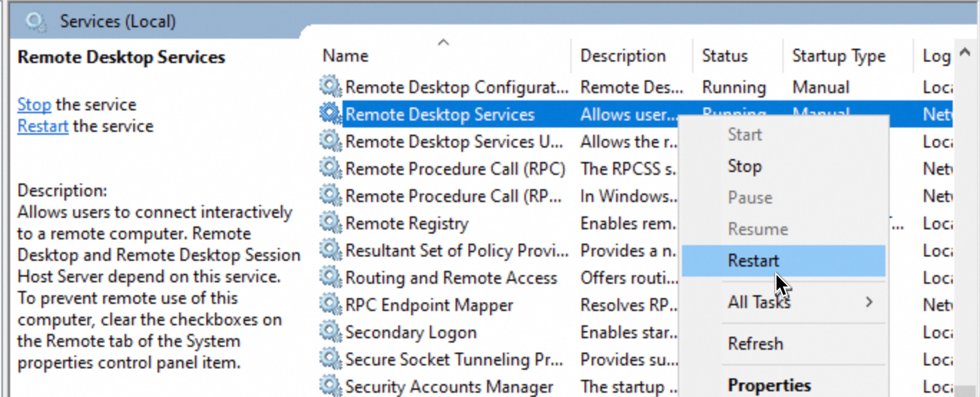Open Properties from the context menu
The image size is (980, 397).
pyautogui.click(x=769, y=385)
